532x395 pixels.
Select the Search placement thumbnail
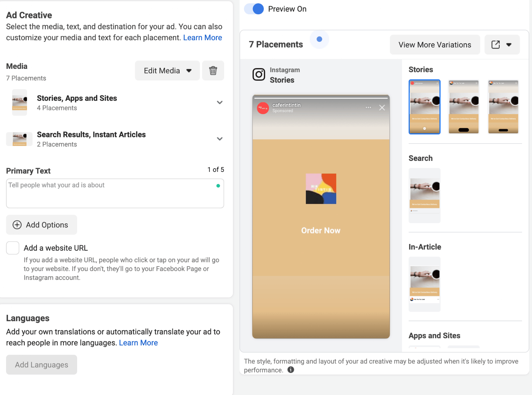point(425,196)
